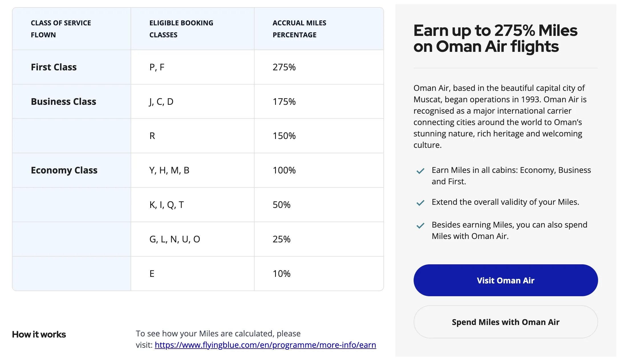Click booking classes cell G, L, N, U, O
This screenshot has width=630, height=364.
[192, 239]
